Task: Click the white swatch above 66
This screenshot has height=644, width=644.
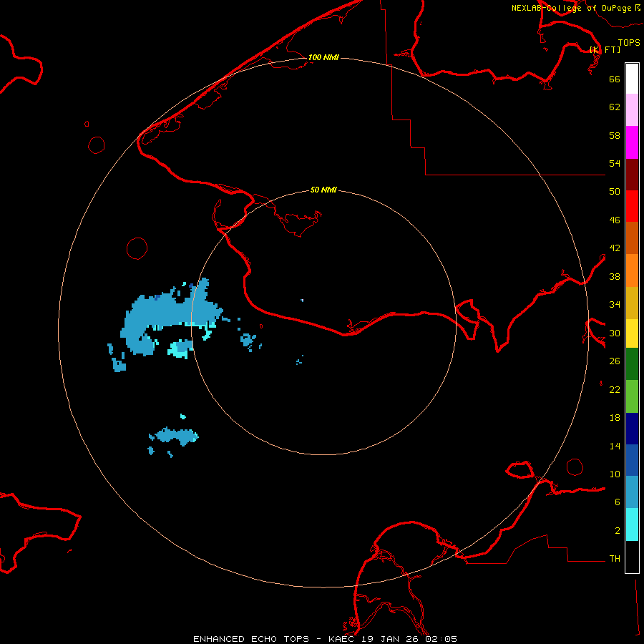Action: 632,79
